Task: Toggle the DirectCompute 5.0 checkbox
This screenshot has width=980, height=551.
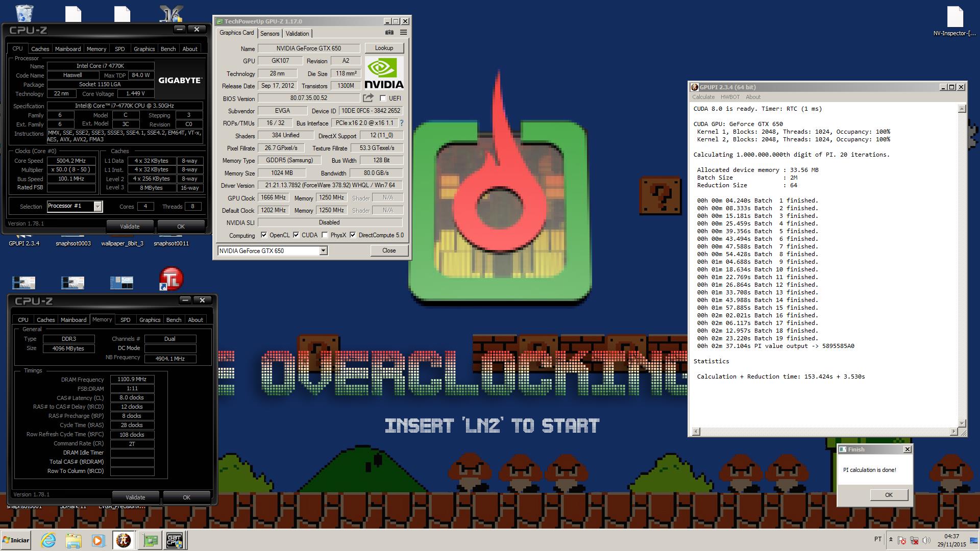Action: (x=353, y=235)
